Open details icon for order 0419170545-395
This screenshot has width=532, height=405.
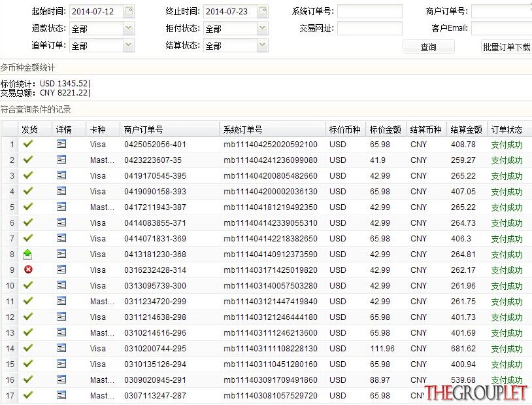click(x=61, y=175)
